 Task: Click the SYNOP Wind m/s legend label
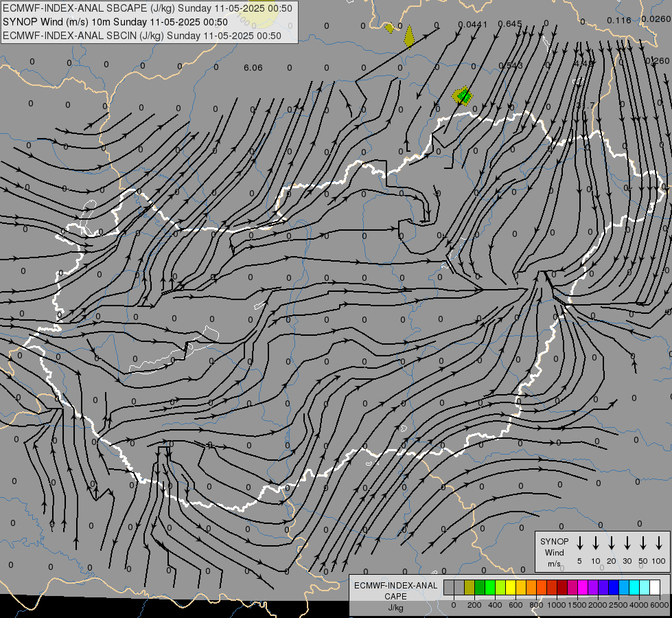click(x=554, y=552)
